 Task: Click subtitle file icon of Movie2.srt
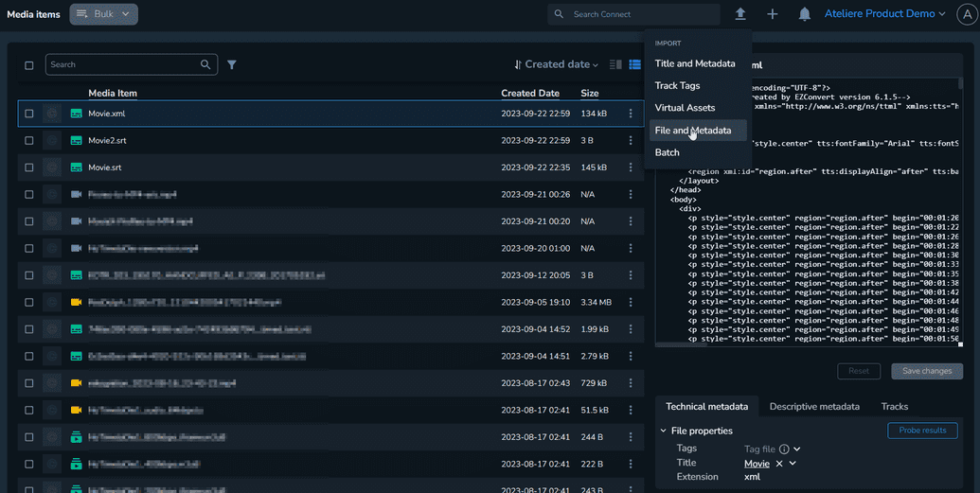coord(77,141)
